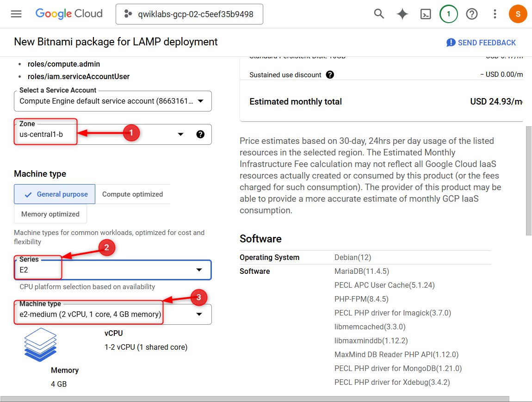The image size is (532, 402).
Task: Open notifications badge showing 1
Action: pyautogui.click(x=449, y=14)
